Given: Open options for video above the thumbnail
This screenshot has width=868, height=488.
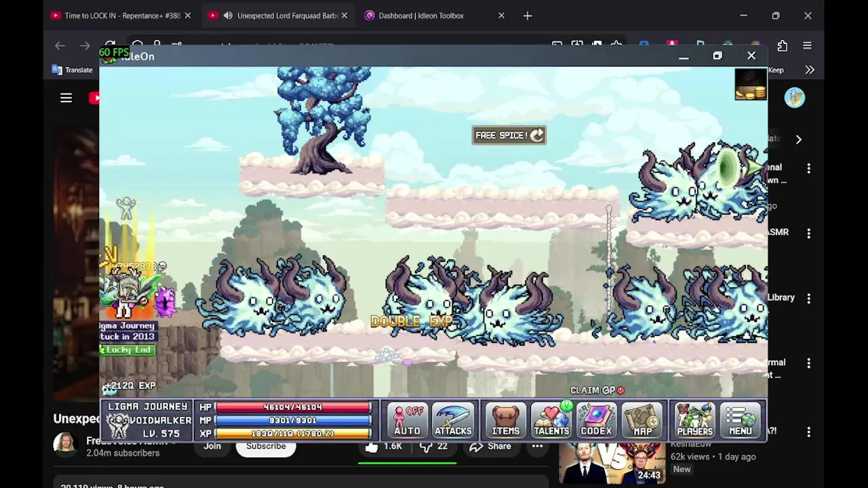Looking at the screenshot, I should click(808, 363).
